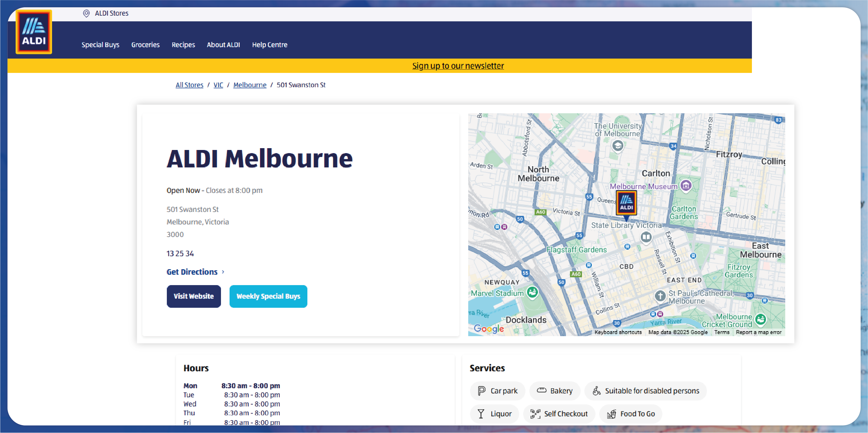The image size is (868, 433).
Task: Go to All Stores breadcrumb
Action: 189,85
